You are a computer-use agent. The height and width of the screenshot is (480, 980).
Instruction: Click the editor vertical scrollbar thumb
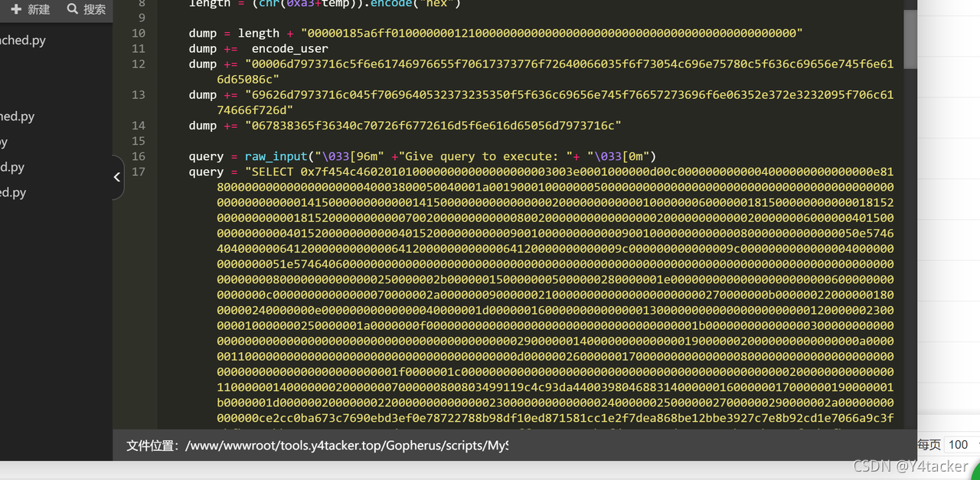coord(910,38)
